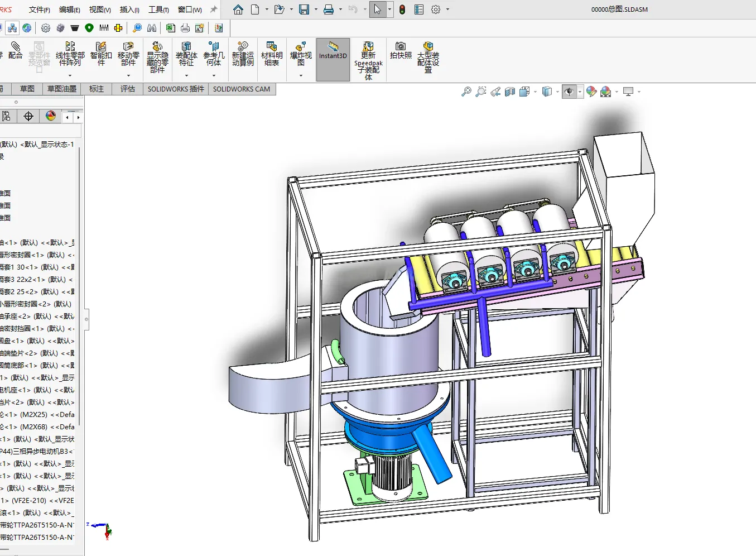Click the Save disk icon
Image resolution: width=756 pixels, height=556 pixels.
[304, 9]
